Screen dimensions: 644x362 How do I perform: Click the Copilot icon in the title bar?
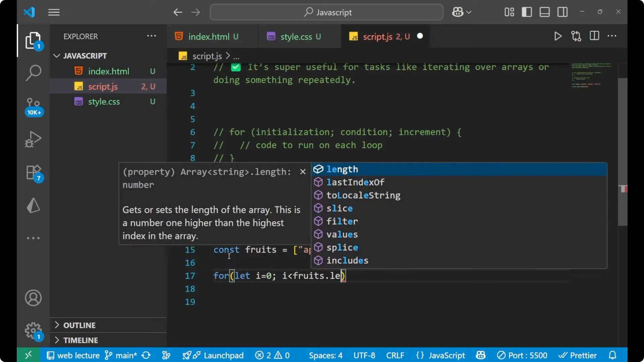coord(458,12)
